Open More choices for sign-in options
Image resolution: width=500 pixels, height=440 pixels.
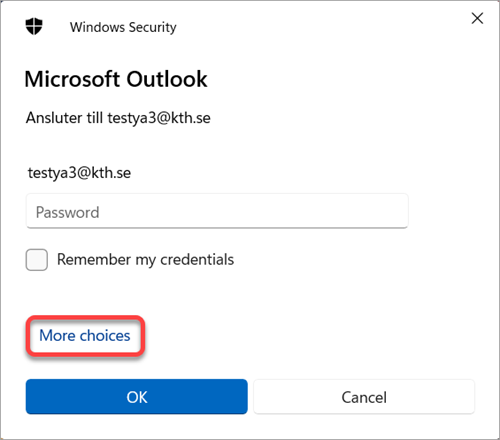pyautogui.click(x=85, y=336)
